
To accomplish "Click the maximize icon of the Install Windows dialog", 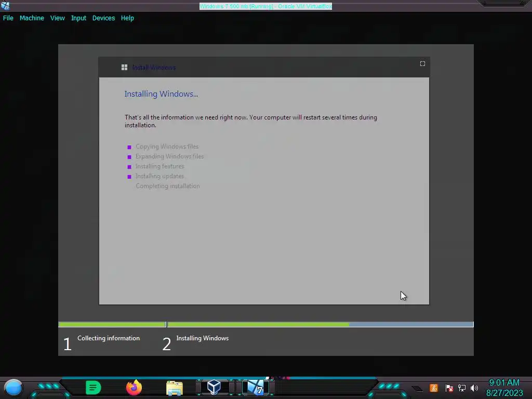I will pos(422,64).
